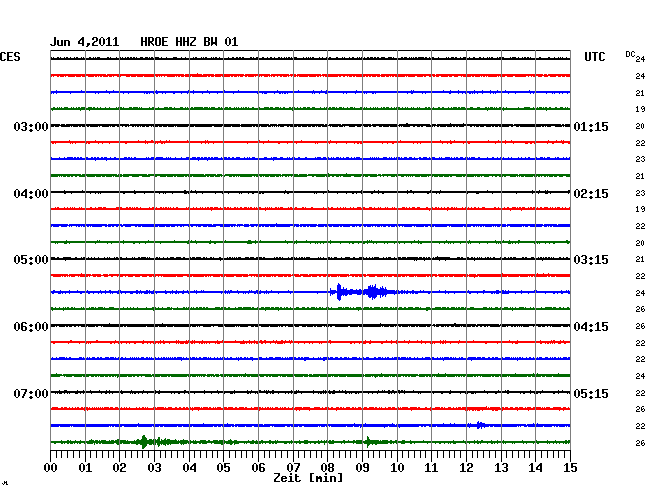Click minute tick label '00' on time axis

(51, 468)
